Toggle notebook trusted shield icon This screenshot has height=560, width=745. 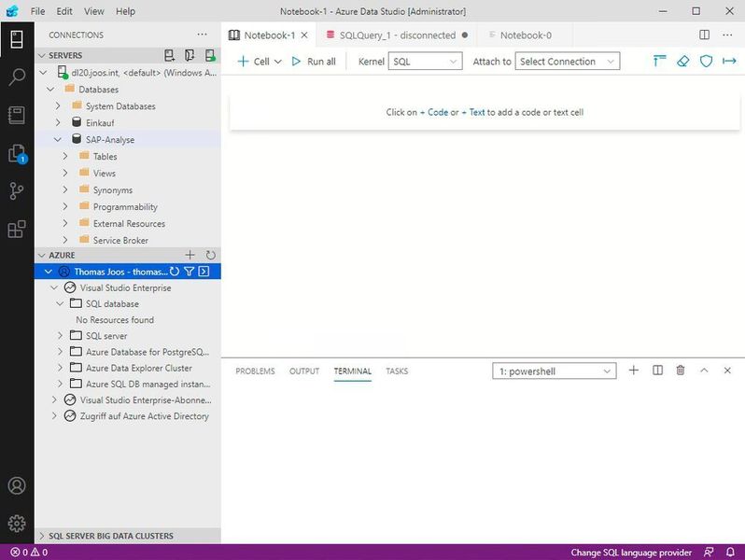click(706, 61)
